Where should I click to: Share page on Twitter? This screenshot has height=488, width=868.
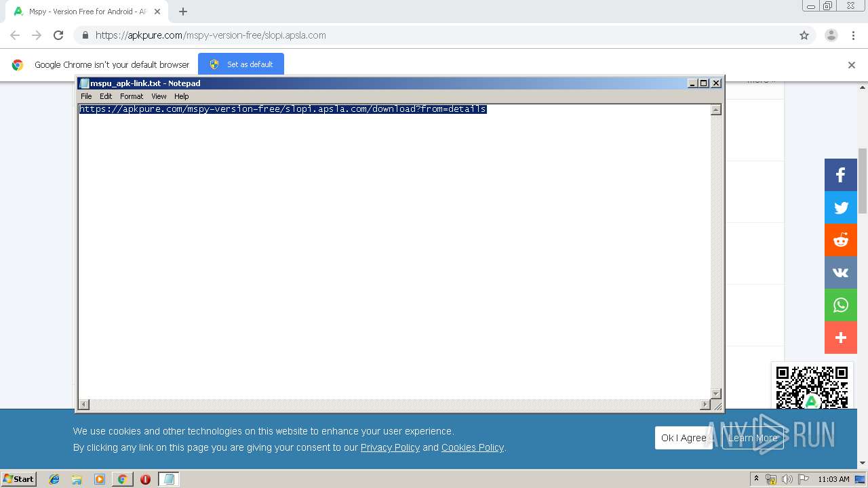pos(841,207)
